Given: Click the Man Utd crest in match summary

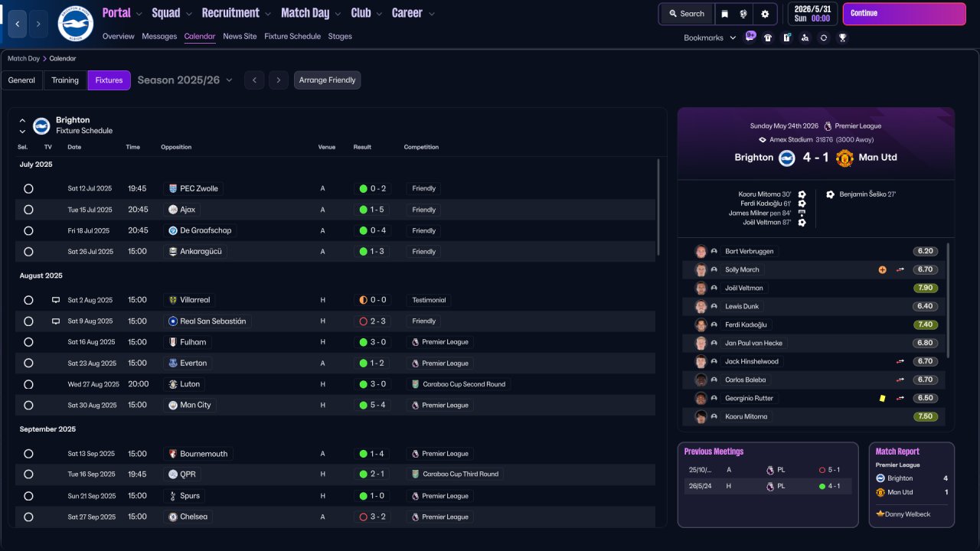Looking at the screenshot, I should click(x=844, y=158).
